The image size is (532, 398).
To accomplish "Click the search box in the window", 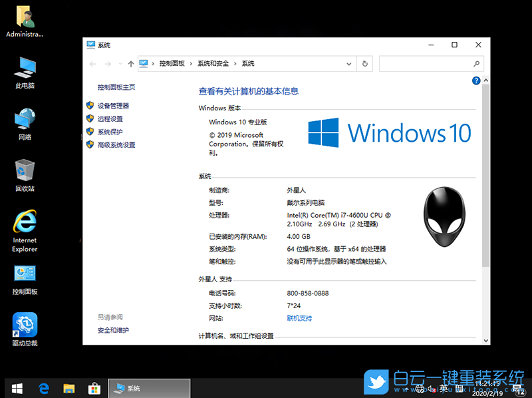I will 431,64.
